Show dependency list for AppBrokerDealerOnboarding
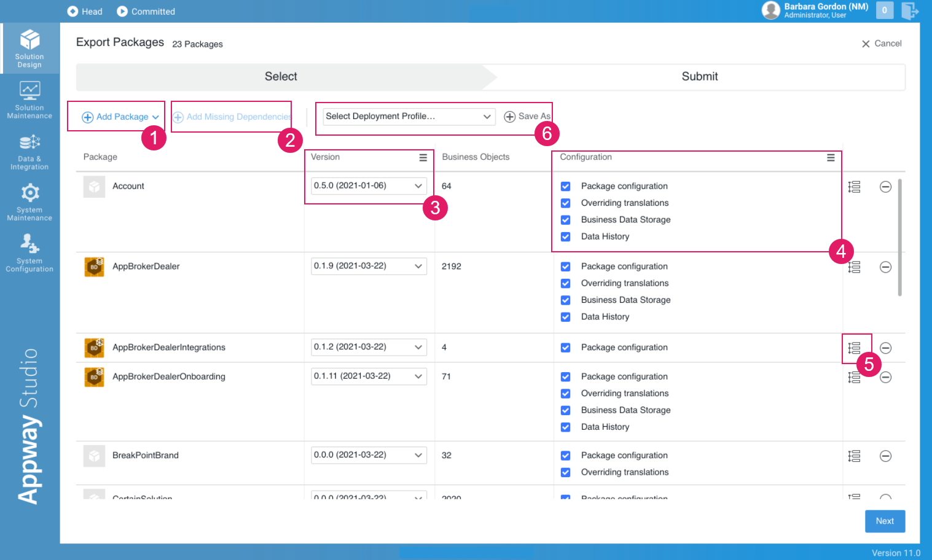Viewport: 932px width, 560px height. click(x=854, y=378)
